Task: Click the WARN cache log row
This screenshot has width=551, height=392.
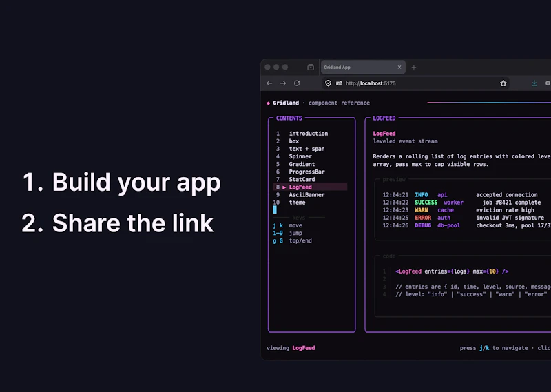Action: pyautogui.click(x=459, y=210)
